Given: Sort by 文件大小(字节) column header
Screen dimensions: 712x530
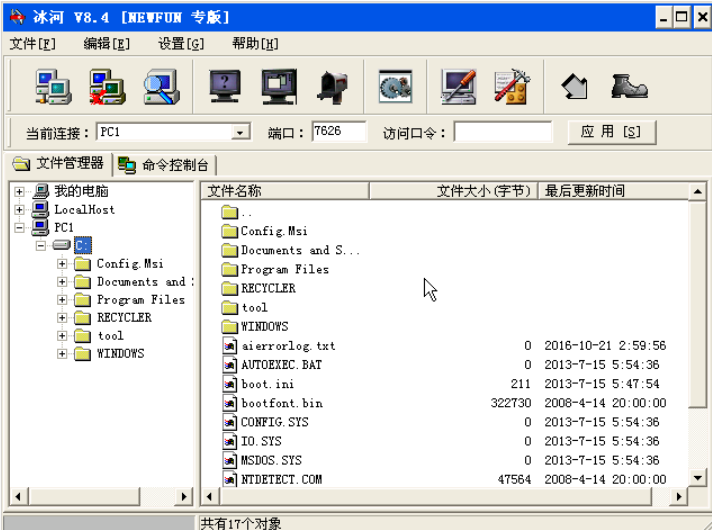Looking at the screenshot, I should (454, 191).
